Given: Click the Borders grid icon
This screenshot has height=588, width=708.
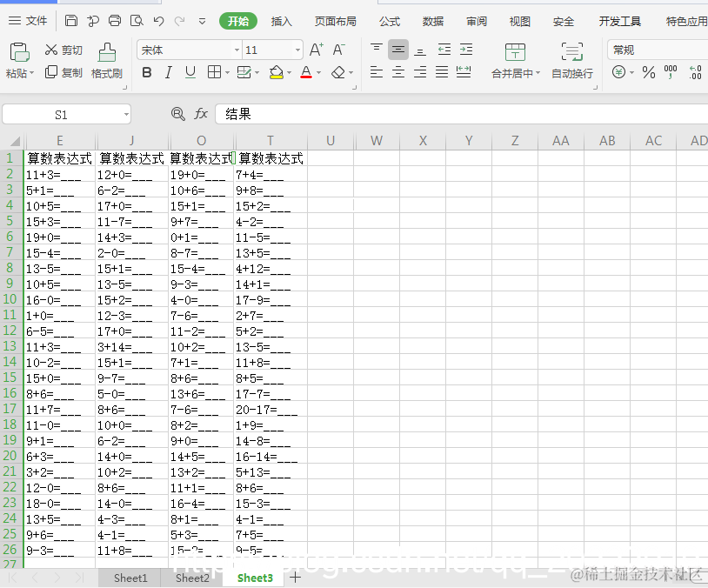Looking at the screenshot, I should pyautogui.click(x=215, y=72).
